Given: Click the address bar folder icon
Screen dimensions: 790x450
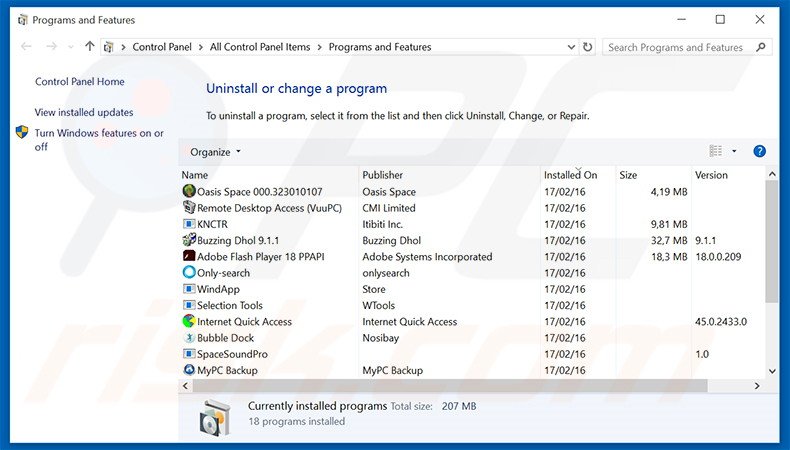Looking at the screenshot, I should 108,47.
